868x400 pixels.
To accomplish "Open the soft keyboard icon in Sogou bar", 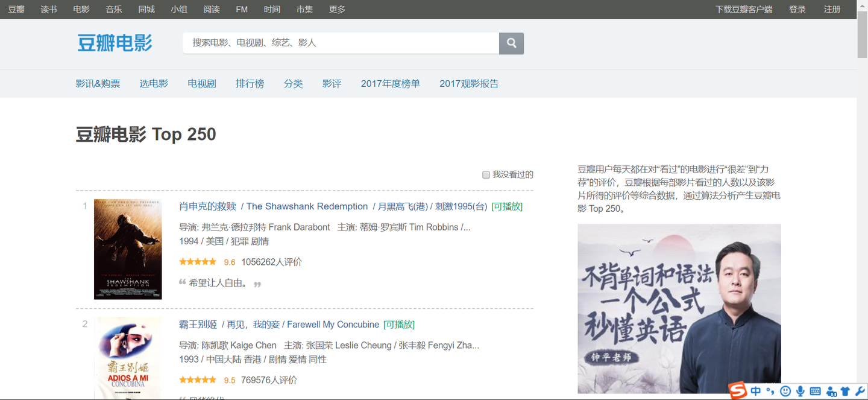I will click(815, 392).
